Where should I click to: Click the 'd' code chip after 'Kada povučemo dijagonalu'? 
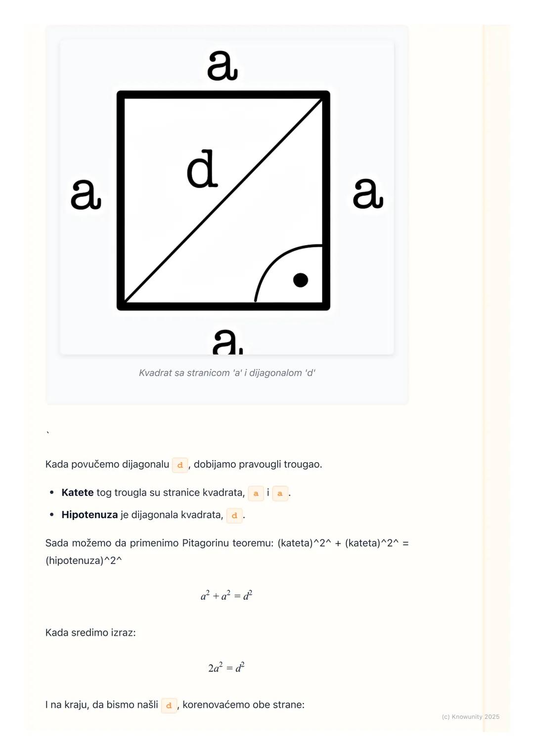[180, 465]
